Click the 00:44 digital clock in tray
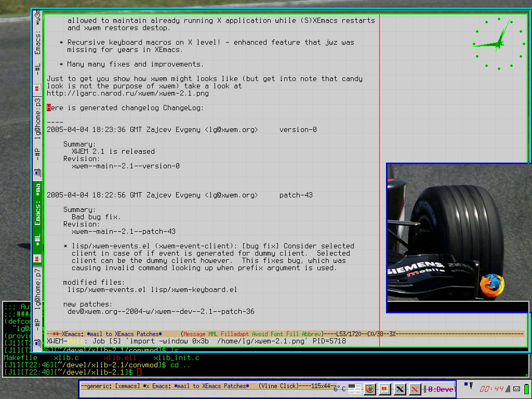The image size is (532, 399). click(491, 389)
